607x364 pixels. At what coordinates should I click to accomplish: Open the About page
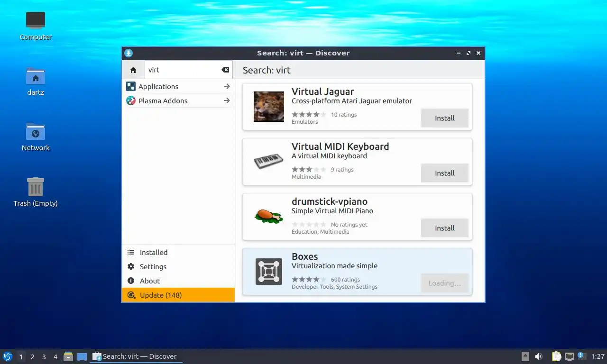(x=178, y=281)
